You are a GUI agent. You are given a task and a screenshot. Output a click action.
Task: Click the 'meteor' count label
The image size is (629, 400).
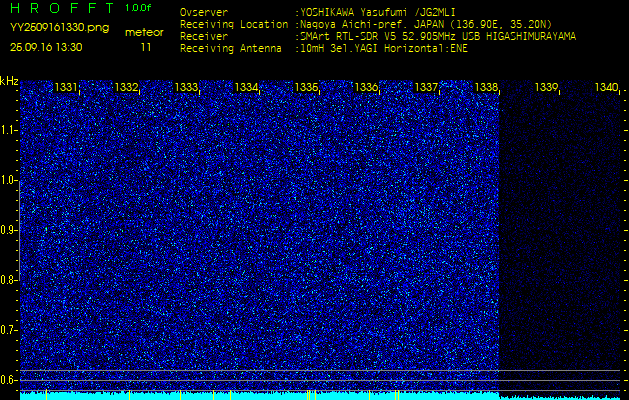click(144, 33)
